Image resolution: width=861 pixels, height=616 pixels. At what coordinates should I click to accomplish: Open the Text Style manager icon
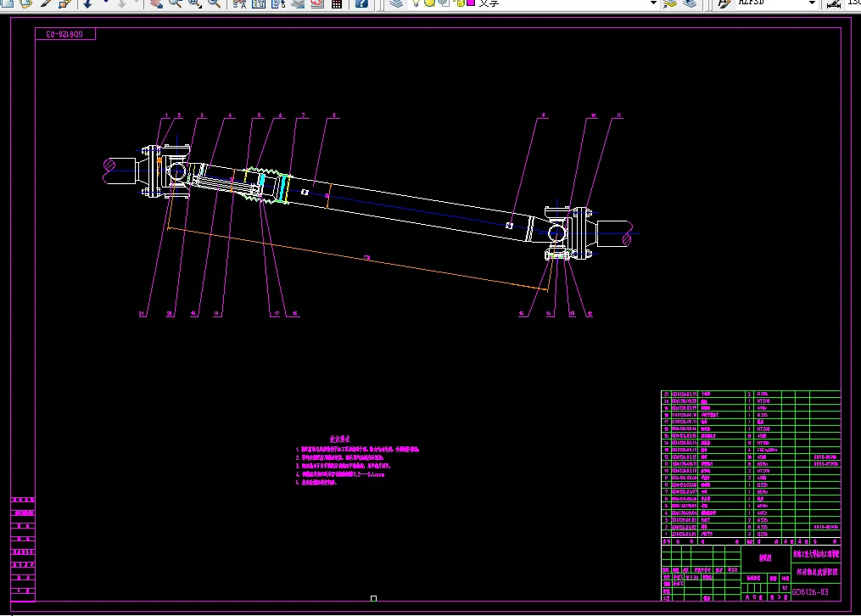724,3
